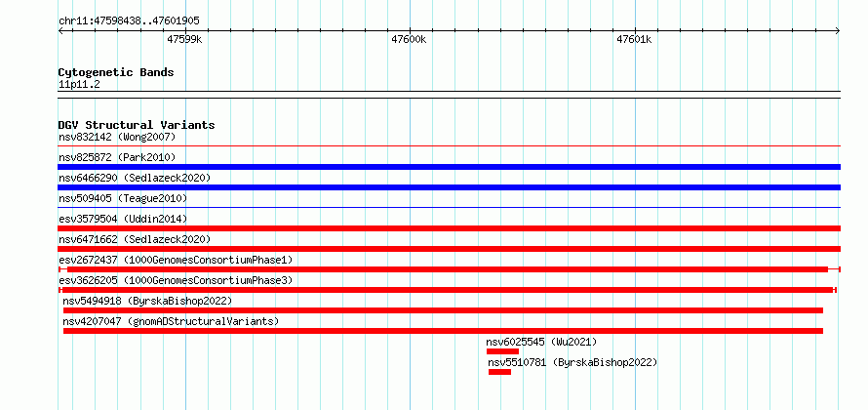Open esv2672437 (1000GenomesConsortiumPhase1) label
This screenshot has height=410, width=868.
176,260
